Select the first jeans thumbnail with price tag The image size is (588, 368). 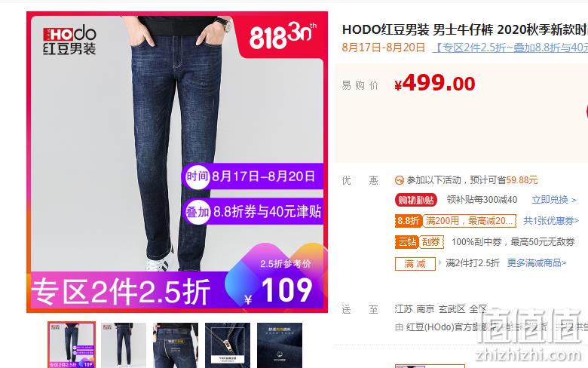[72, 345]
